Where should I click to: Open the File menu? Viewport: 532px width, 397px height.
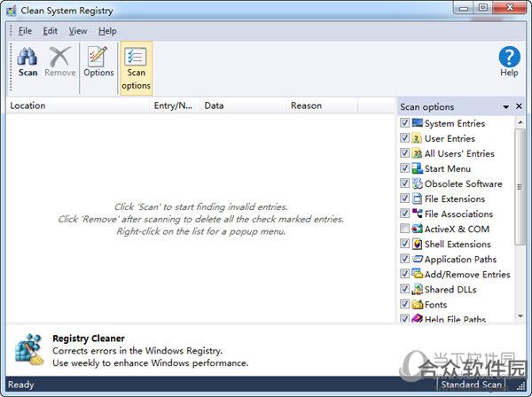[25, 31]
